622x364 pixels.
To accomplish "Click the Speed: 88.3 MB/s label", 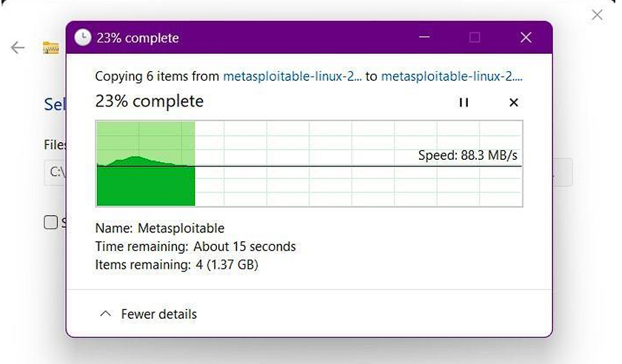I will click(467, 155).
